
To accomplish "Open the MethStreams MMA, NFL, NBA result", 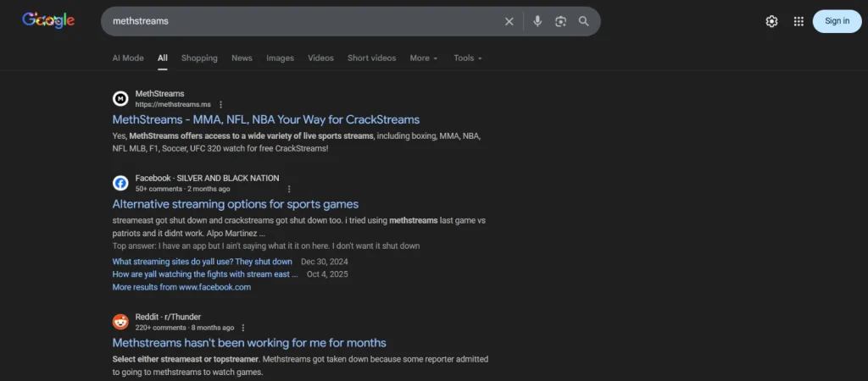I will click(x=265, y=119).
